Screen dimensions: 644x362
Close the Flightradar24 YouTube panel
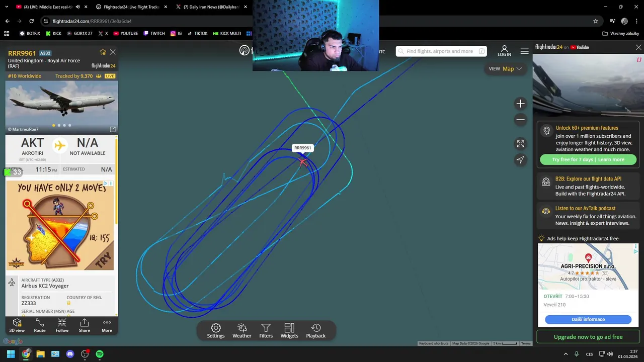pyautogui.click(x=638, y=47)
